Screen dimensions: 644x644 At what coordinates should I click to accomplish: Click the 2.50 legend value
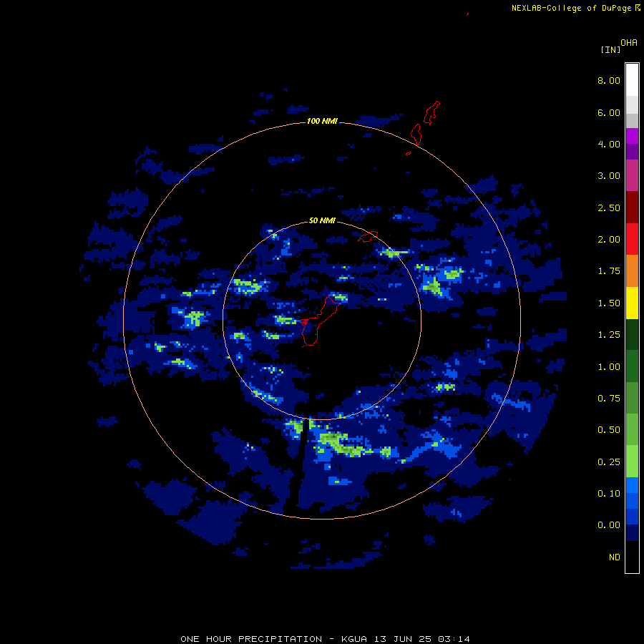point(609,208)
